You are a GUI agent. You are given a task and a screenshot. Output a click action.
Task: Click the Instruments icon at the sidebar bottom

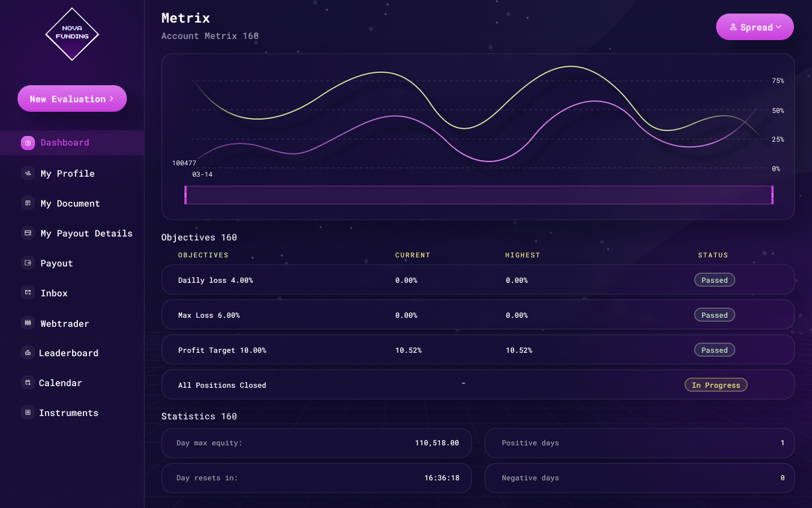tap(28, 413)
